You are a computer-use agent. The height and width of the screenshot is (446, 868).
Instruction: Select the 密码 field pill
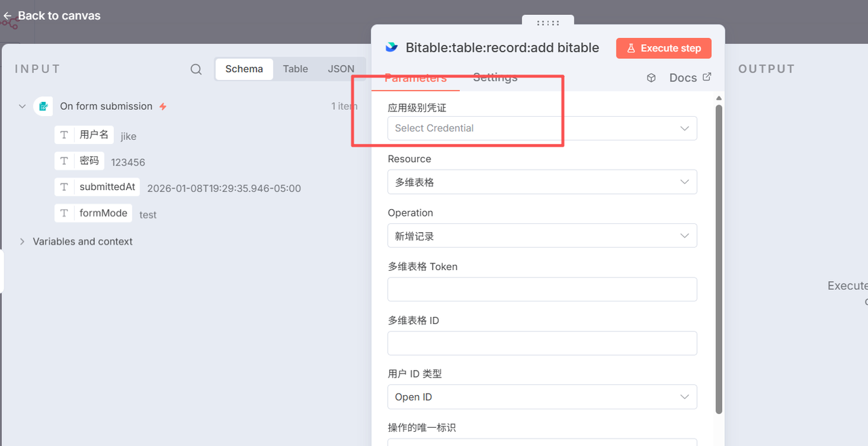coord(79,161)
